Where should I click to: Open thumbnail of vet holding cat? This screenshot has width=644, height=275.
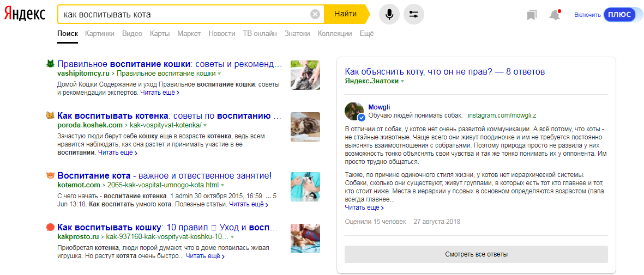point(305,187)
